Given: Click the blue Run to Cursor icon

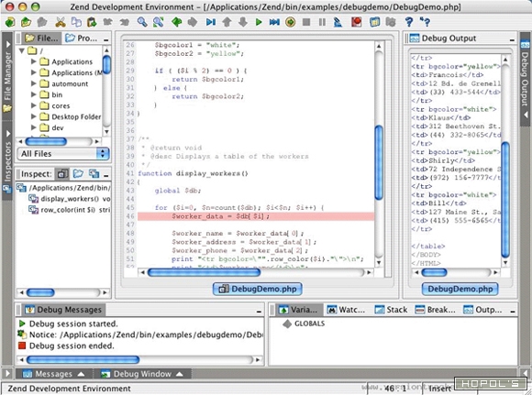Looking at the screenshot, I should [274, 22].
